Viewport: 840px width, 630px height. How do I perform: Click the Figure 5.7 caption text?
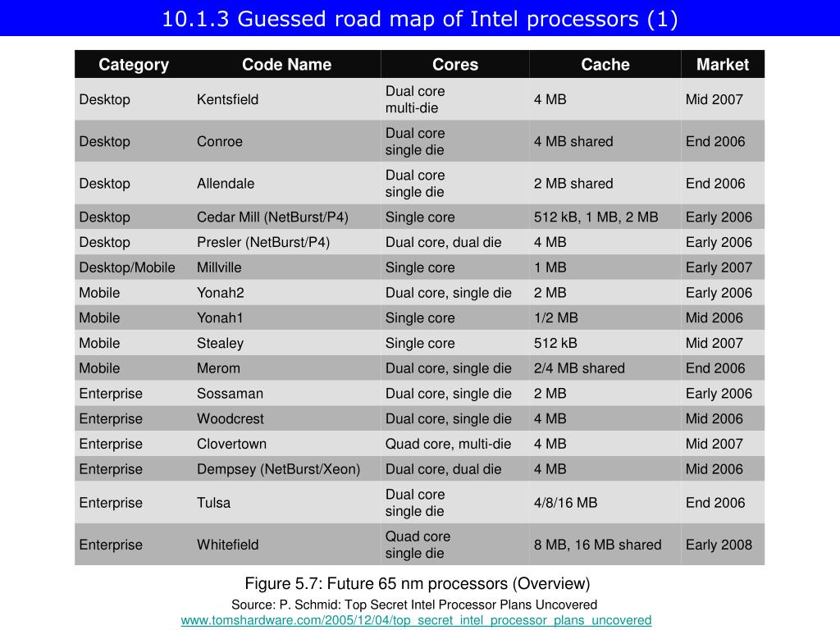(417, 583)
